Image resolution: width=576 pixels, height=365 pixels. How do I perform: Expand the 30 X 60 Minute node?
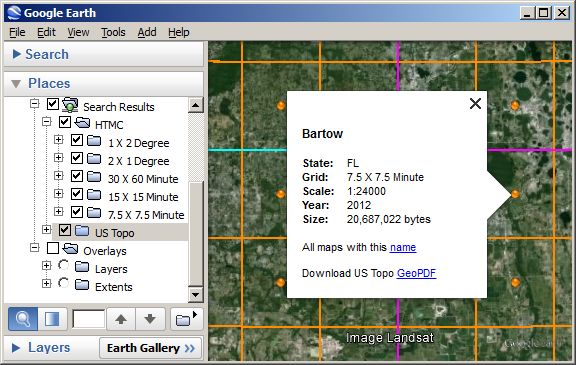point(58,176)
